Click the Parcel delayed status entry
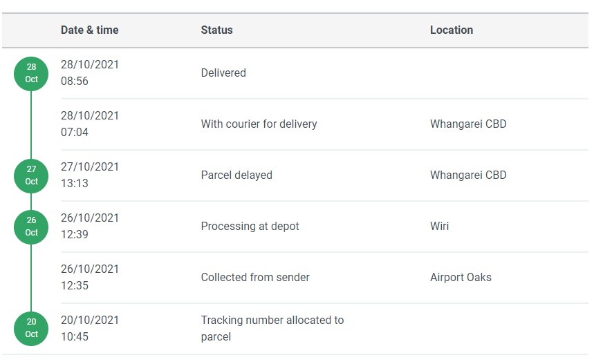Screen dimensions: 594x364 coord(236,175)
